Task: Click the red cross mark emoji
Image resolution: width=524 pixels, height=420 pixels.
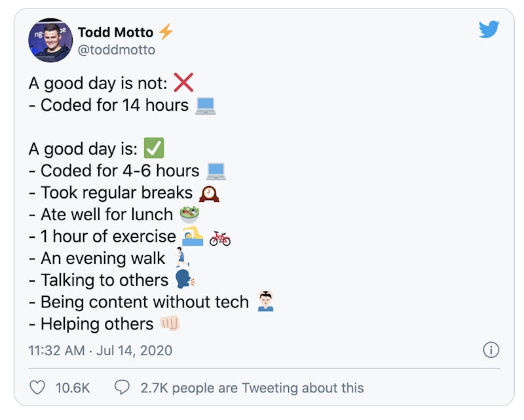Action: (x=184, y=83)
